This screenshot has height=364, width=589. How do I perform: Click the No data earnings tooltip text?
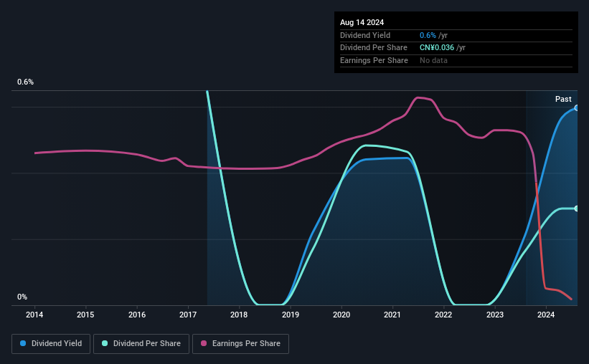click(x=433, y=60)
